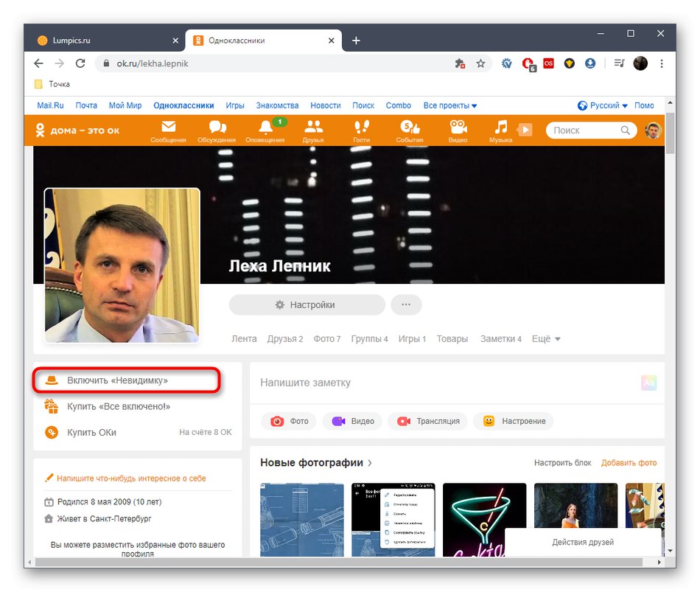The width and height of the screenshot is (700, 592).
Task: Click the Напишите заметку note field
Action: point(447,383)
